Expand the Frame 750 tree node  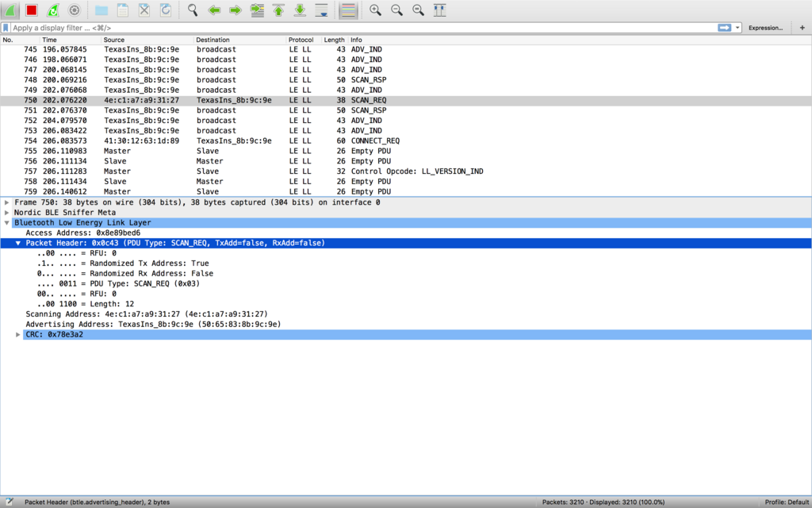click(6, 202)
